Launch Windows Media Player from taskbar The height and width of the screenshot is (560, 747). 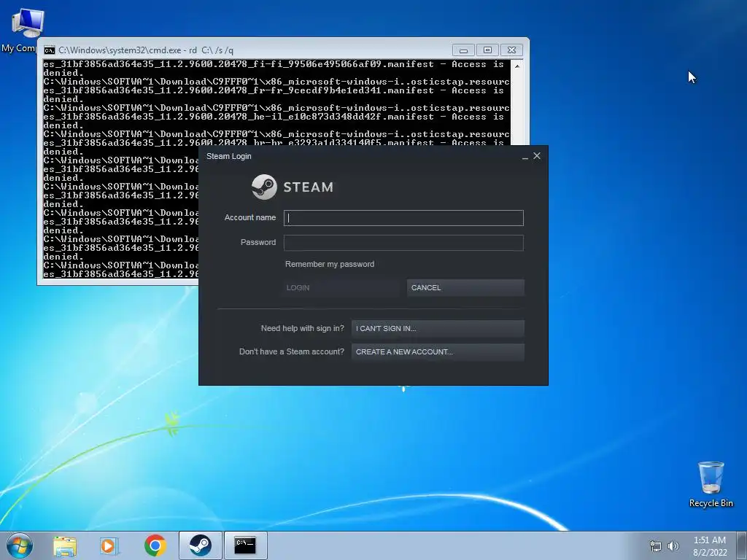point(109,545)
